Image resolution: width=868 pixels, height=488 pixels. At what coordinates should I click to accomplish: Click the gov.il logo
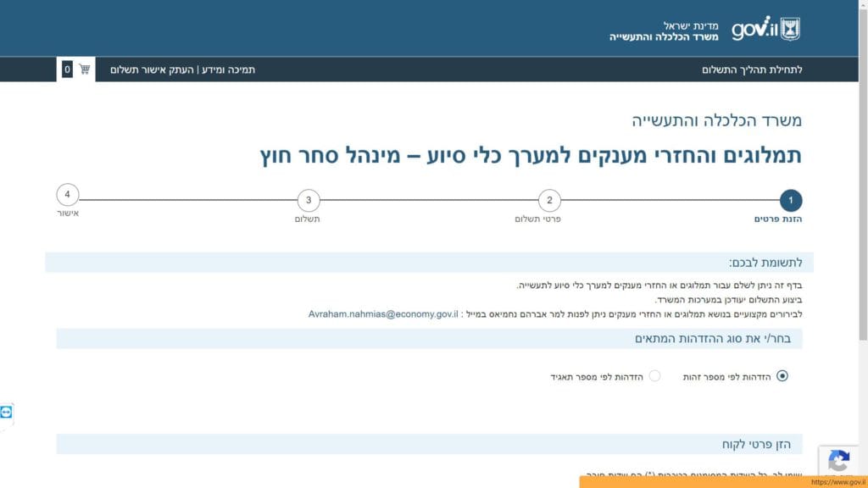(x=753, y=28)
